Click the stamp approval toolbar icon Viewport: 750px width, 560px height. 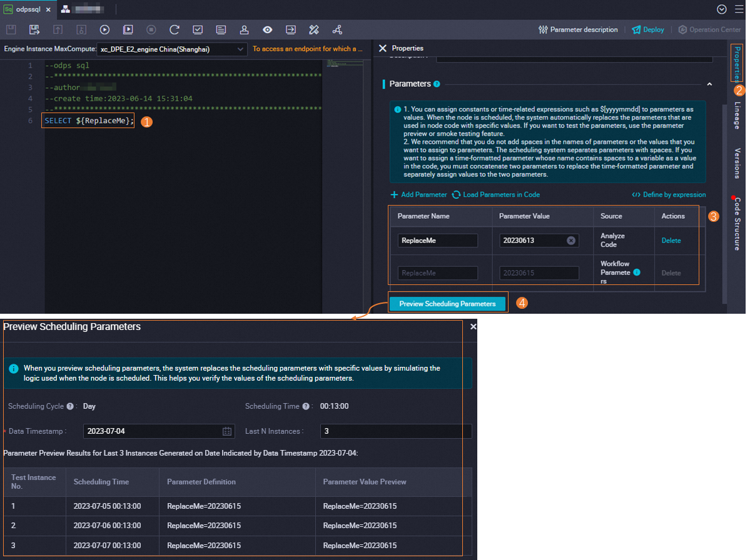[244, 29]
